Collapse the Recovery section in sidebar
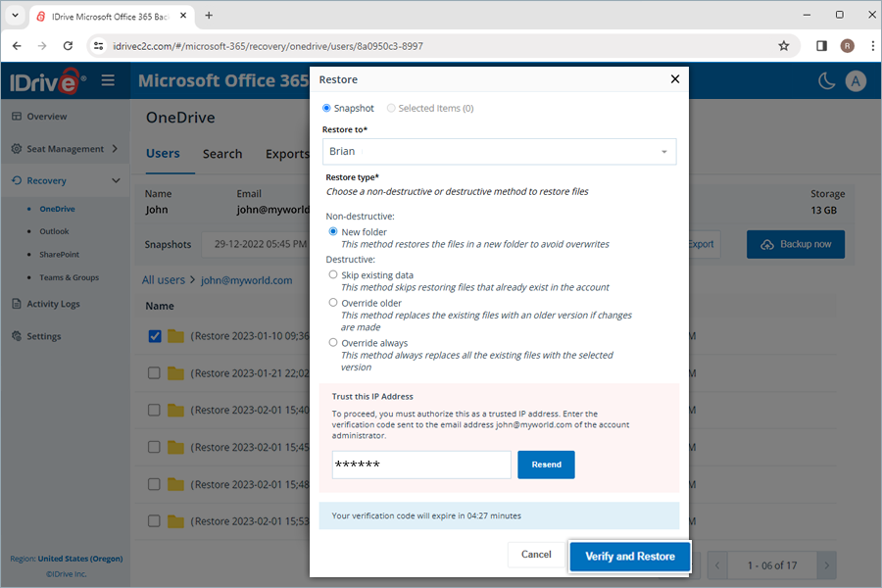Viewport: 882px width, 588px height. 116,180
